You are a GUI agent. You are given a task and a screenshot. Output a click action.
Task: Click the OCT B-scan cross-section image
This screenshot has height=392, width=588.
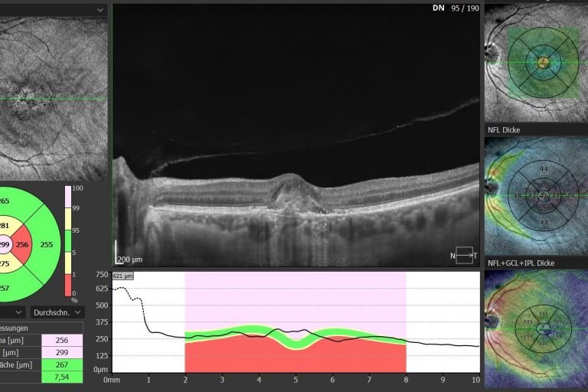point(296,135)
